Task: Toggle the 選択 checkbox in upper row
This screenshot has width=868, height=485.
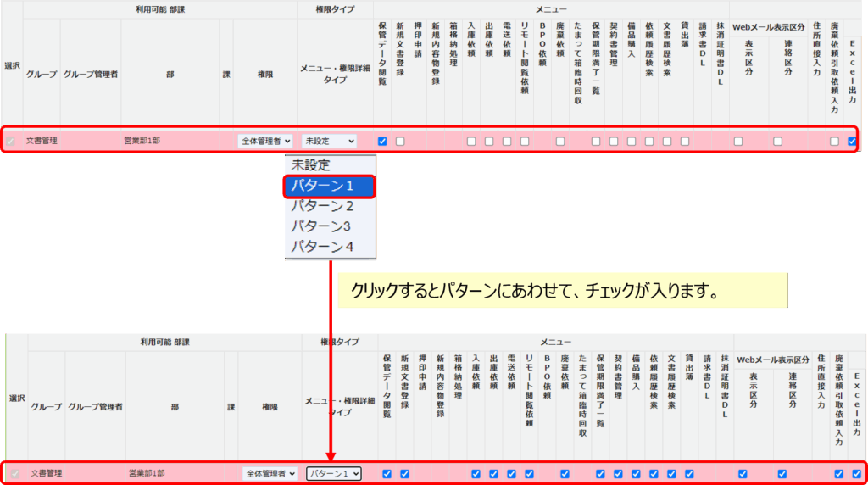Action: click(11, 141)
